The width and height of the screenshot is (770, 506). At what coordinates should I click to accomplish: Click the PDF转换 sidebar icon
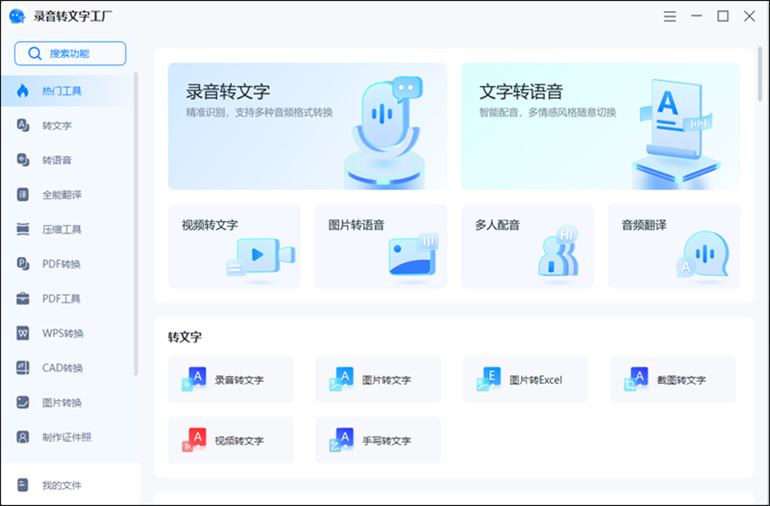tap(23, 264)
